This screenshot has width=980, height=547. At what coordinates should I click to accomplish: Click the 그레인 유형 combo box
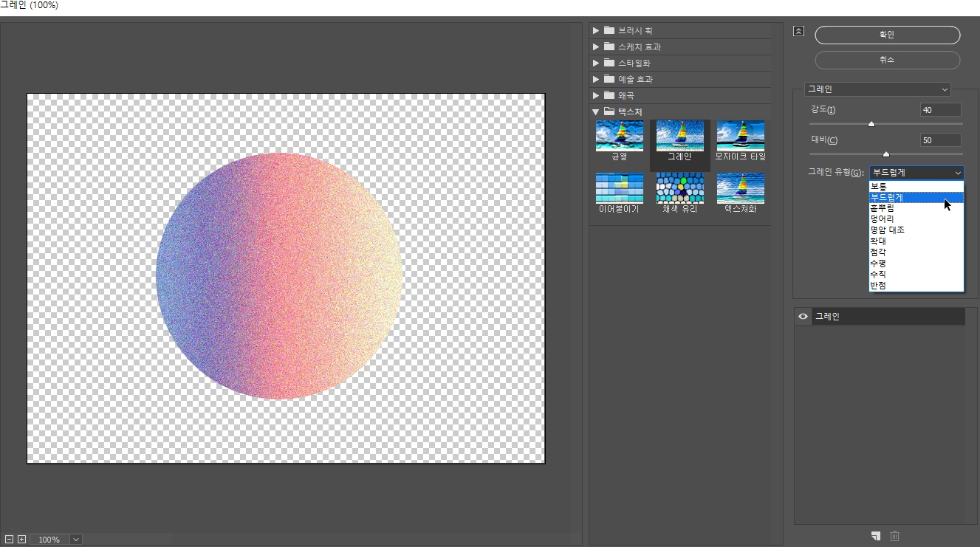pyautogui.click(x=916, y=173)
